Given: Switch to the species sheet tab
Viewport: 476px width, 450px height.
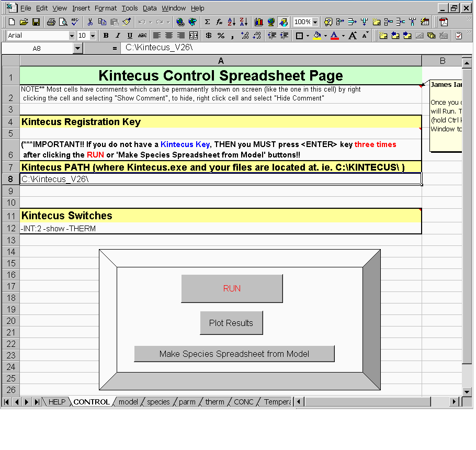Looking at the screenshot, I should click(x=158, y=402).
